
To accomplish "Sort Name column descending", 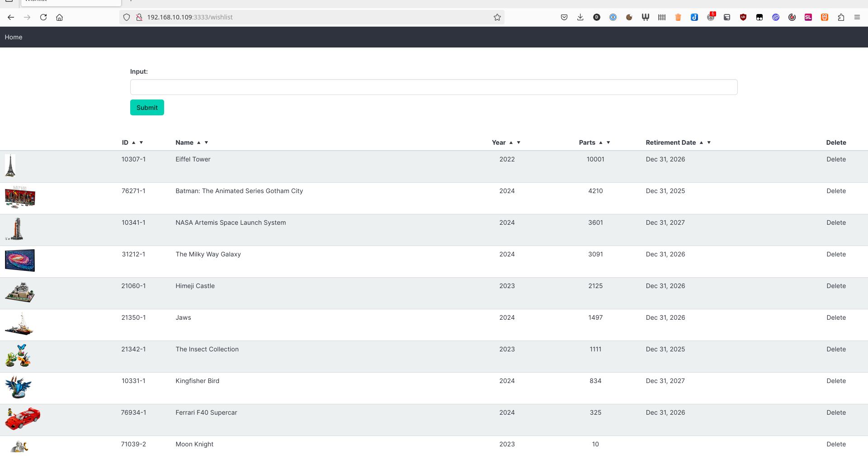I will 207,142.
